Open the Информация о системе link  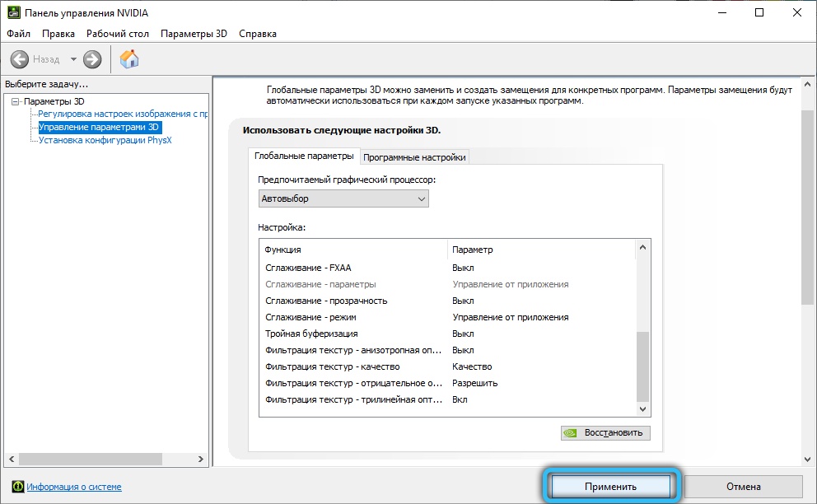pos(74,487)
